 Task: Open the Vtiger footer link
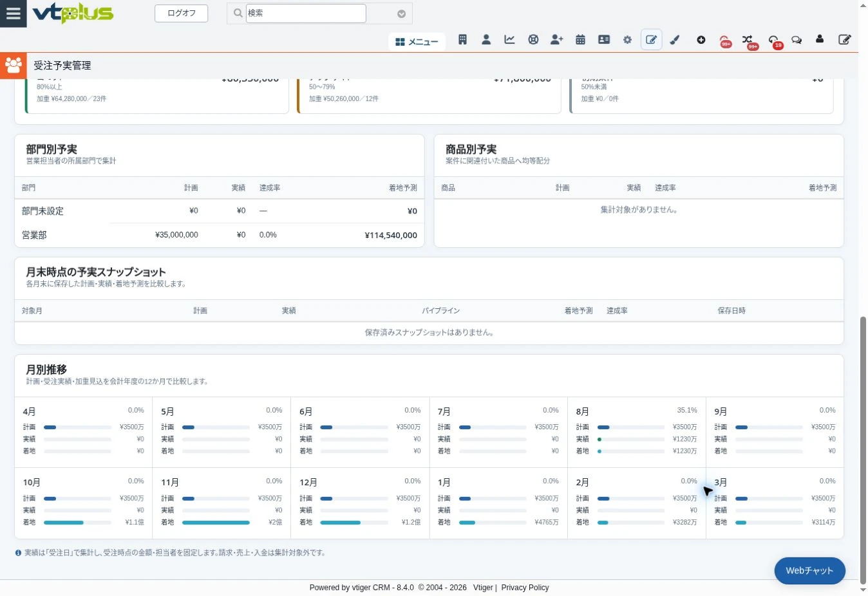click(x=483, y=588)
